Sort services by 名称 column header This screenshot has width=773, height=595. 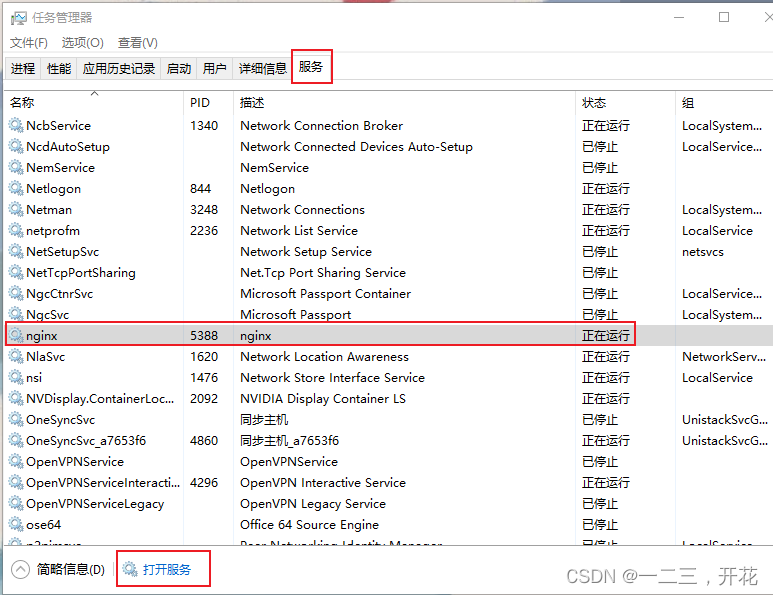(94, 102)
